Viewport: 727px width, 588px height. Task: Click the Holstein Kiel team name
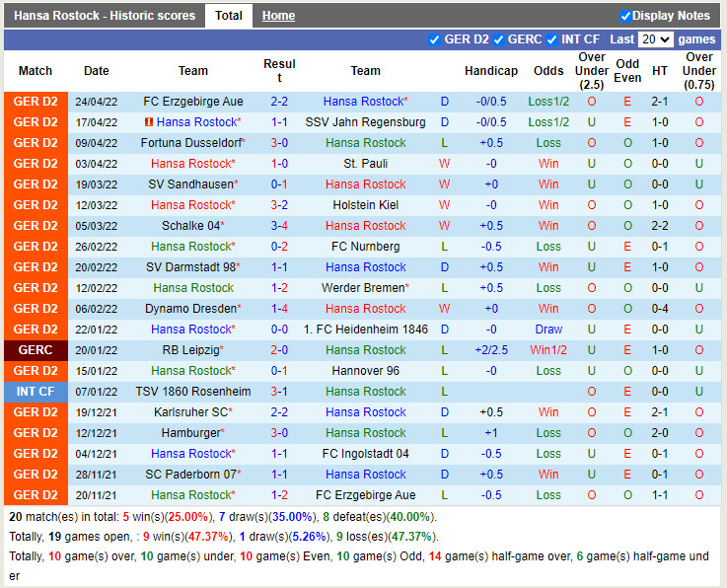[365, 205]
